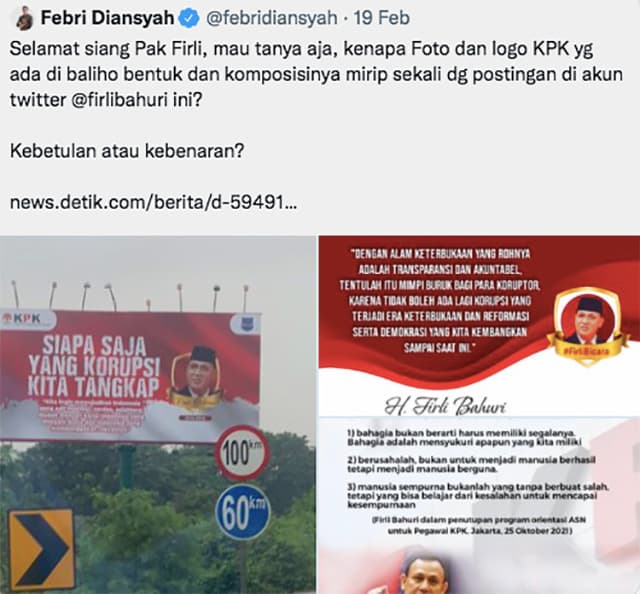Open the Febri Diansyah display name
640x594 pixels.
[107, 18]
